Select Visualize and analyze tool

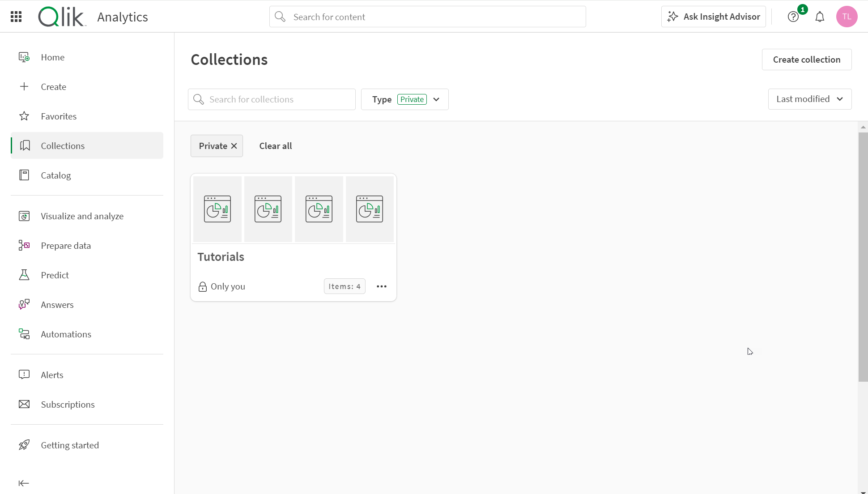pos(82,216)
